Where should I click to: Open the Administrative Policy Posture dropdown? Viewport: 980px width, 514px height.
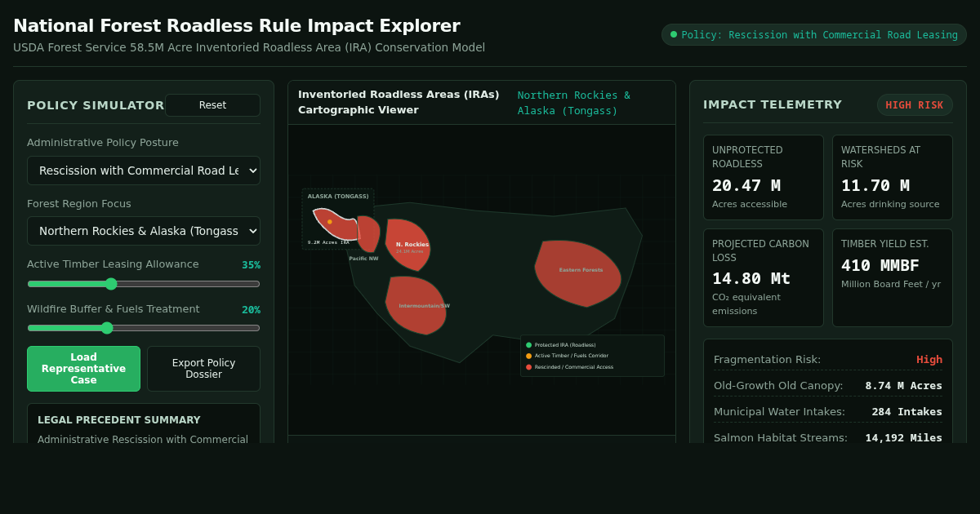144,171
